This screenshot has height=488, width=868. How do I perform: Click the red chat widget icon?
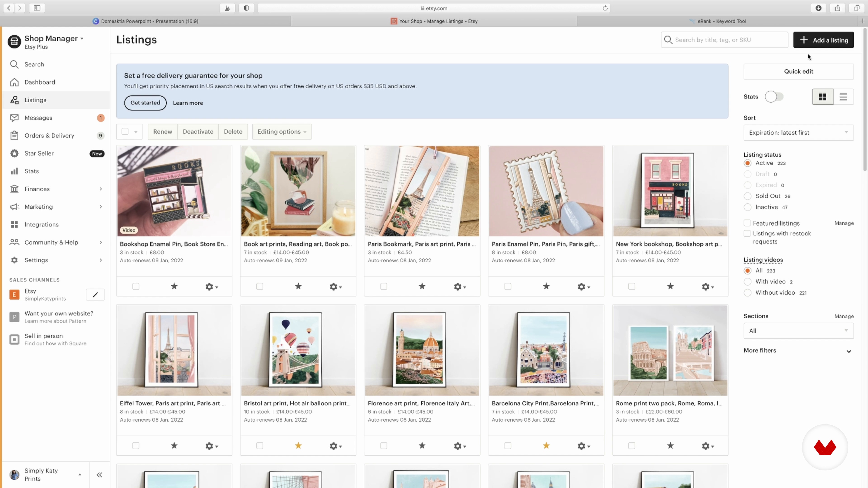(825, 447)
